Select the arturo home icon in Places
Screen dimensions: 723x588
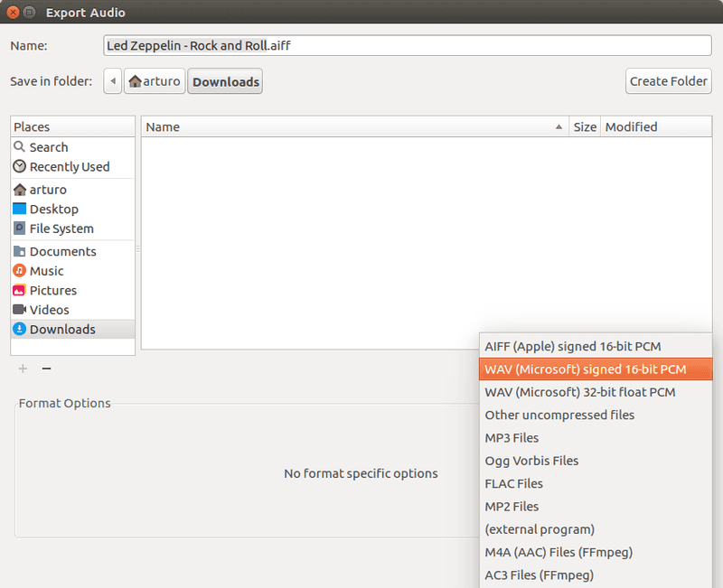[20, 190]
